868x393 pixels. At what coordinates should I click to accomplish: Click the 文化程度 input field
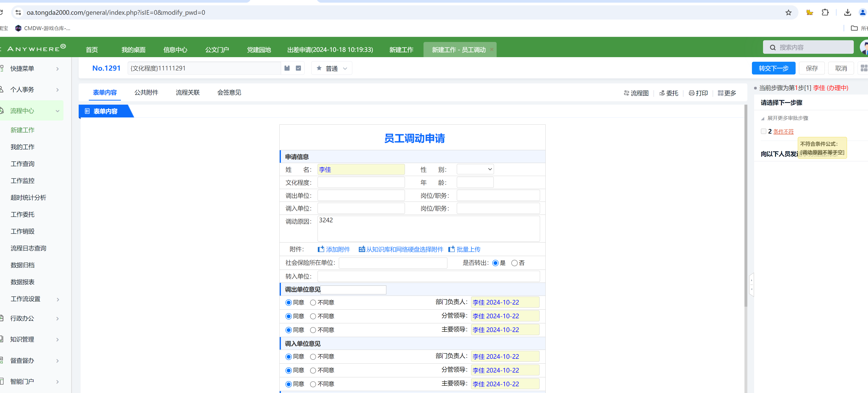[361, 182]
